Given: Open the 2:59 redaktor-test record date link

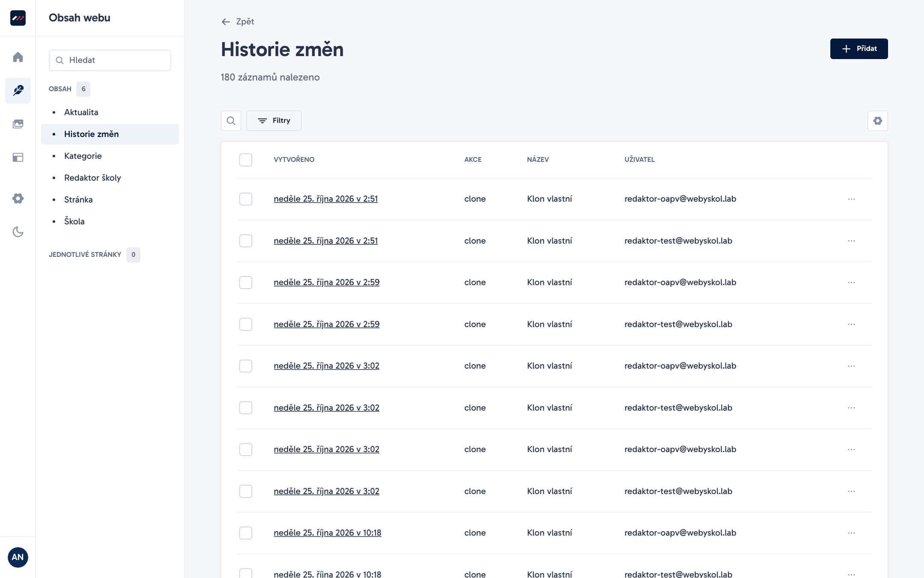Looking at the screenshot, I should 326,324.
